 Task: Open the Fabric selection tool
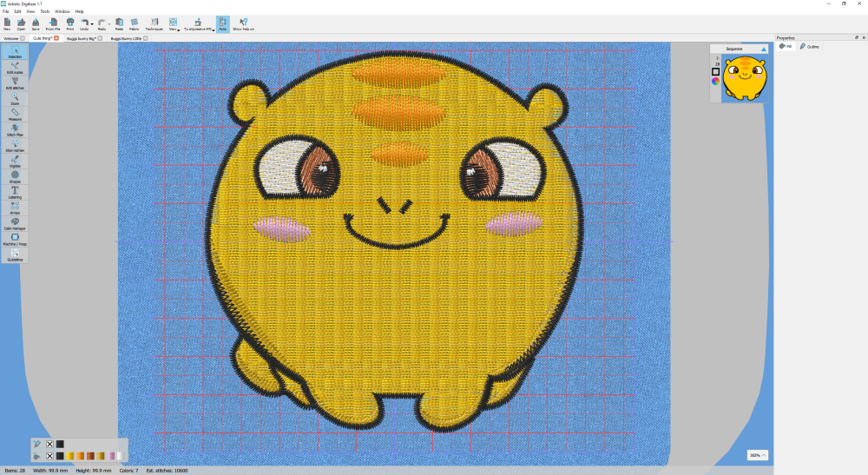click(x=134, y=24)
